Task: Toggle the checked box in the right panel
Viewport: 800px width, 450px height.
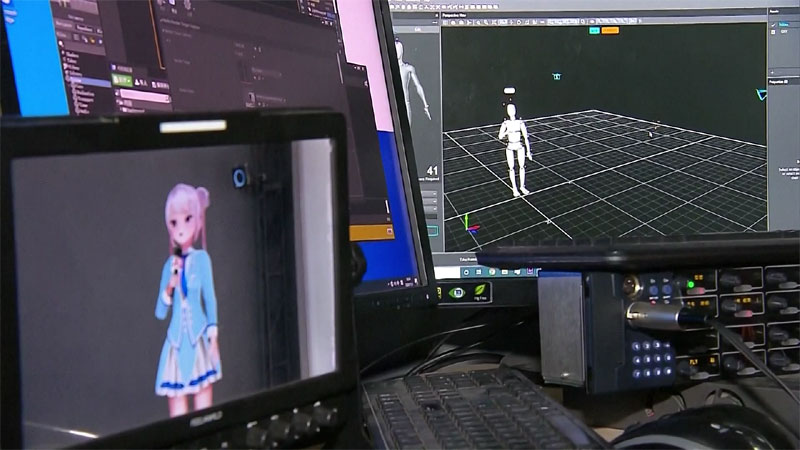Action: (773, 24)
